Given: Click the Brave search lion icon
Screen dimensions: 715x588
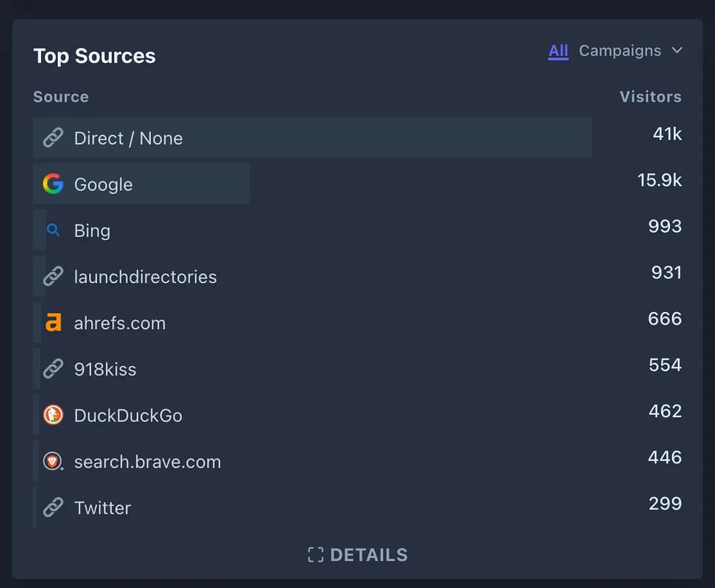Looking at the screenshot, I should click(x=53, y=461).
